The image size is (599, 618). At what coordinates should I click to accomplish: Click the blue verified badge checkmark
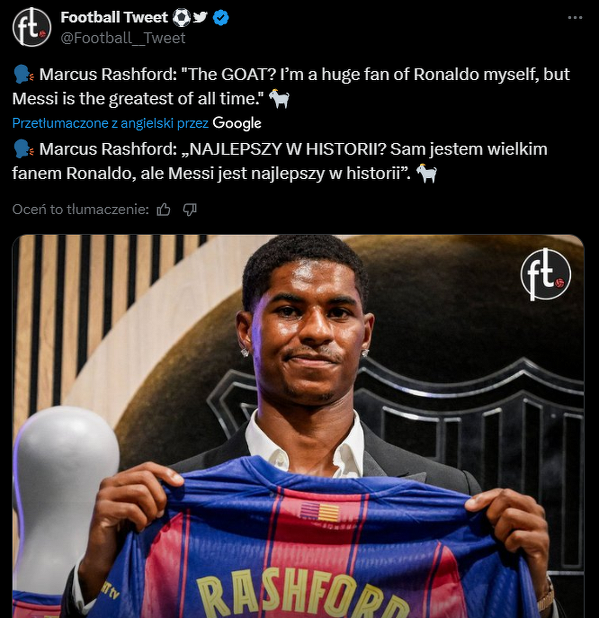tap(221, 18)
